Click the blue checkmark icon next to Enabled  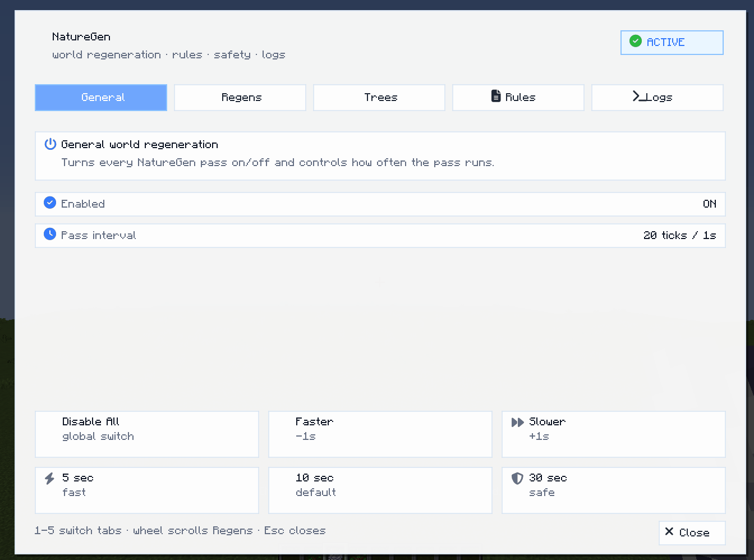[x=50, y=203]
